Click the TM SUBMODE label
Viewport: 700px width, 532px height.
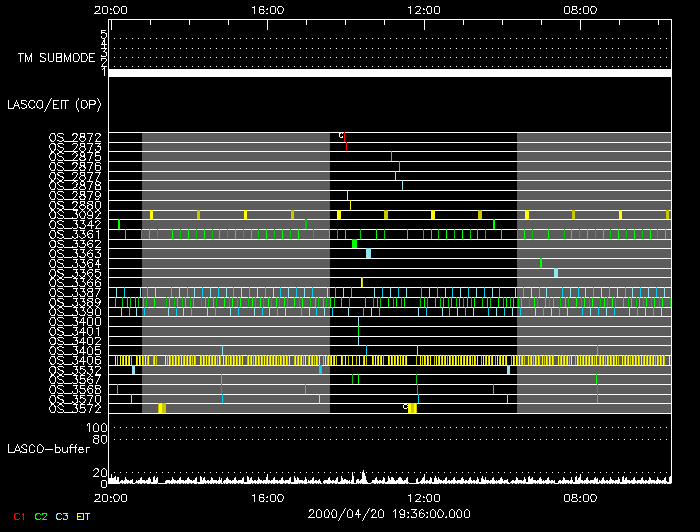[56, 58]
